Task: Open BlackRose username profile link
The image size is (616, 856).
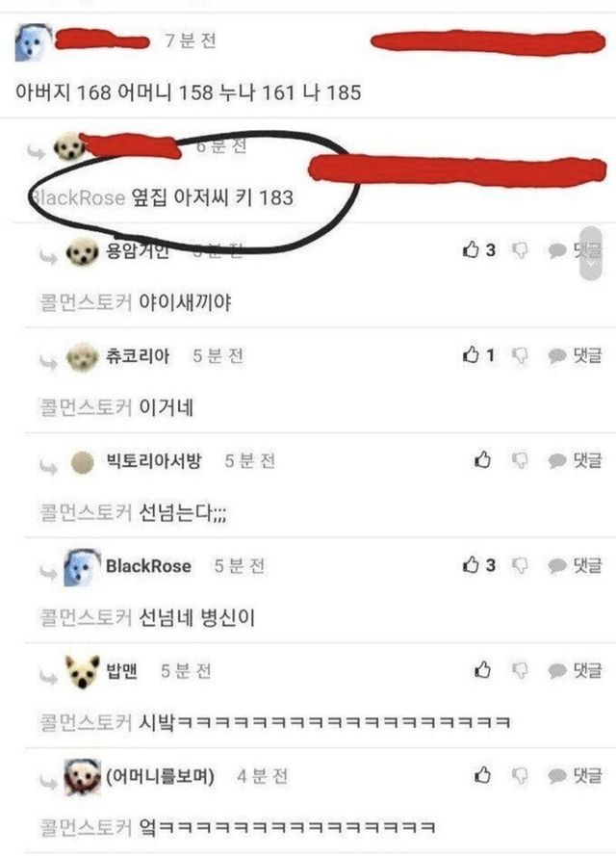Action: click(x=148, y=566)
